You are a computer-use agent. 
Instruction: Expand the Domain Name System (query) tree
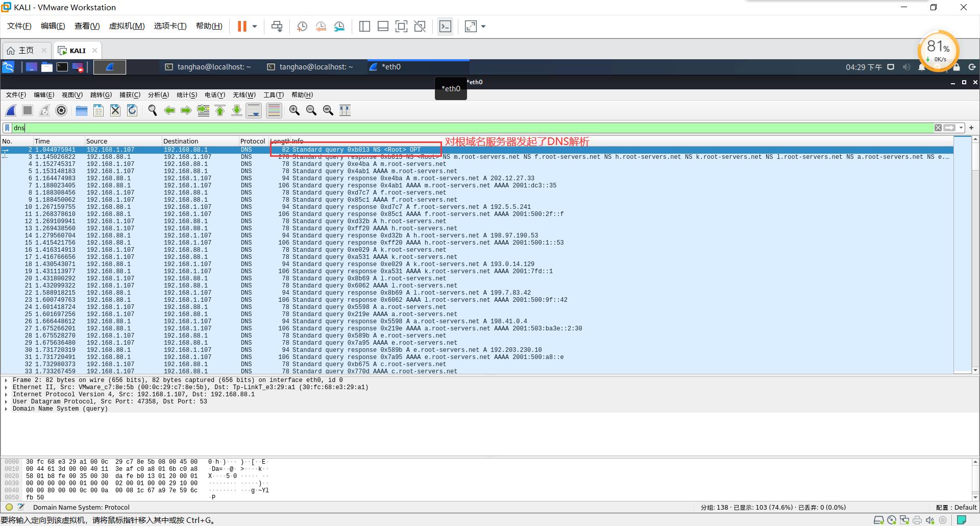(6, 409)
